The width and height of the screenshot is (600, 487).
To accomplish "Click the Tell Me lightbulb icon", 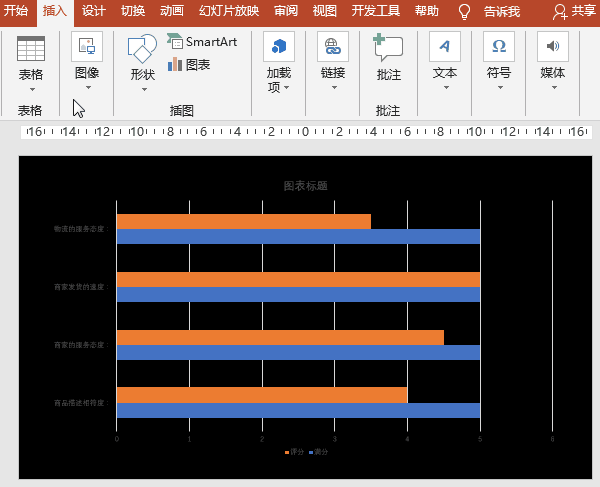I will tap(464, 11).
